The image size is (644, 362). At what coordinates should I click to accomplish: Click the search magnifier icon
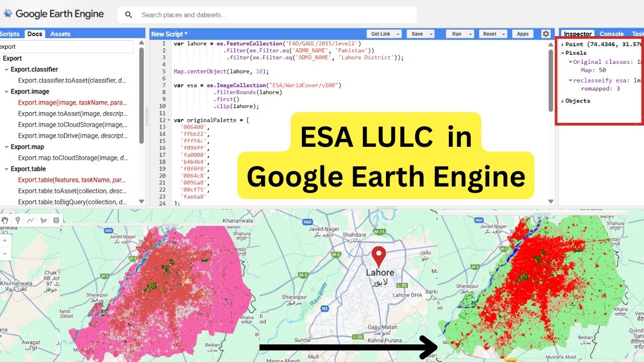(x=128, y=15)
